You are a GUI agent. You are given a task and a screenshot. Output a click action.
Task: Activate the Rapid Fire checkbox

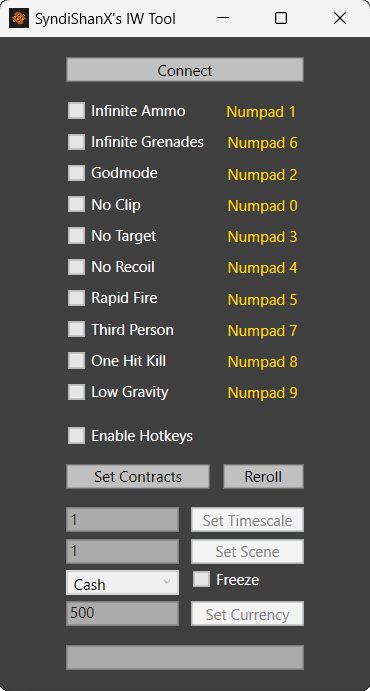point(76,298)
